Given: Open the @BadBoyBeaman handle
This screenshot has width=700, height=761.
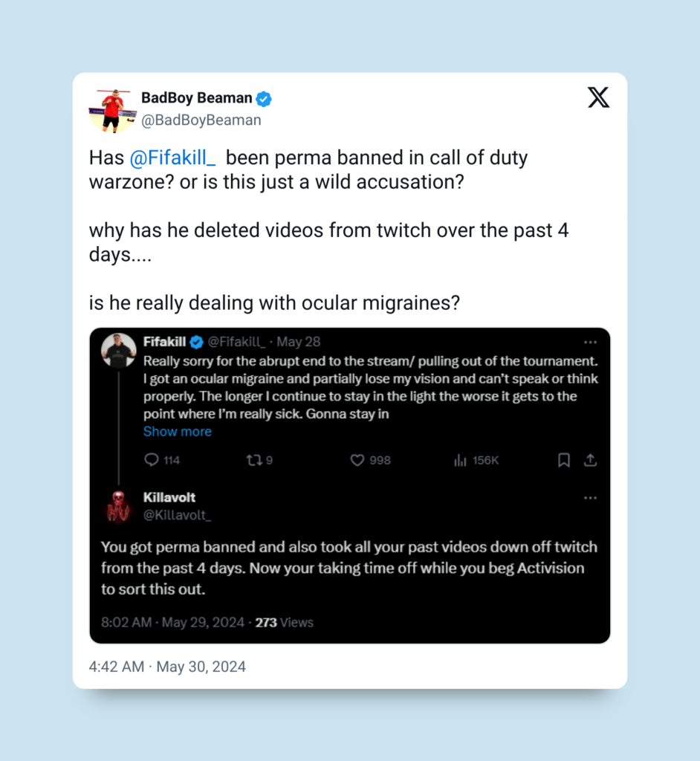Looking at the screenshot, I should coord(201,120).
